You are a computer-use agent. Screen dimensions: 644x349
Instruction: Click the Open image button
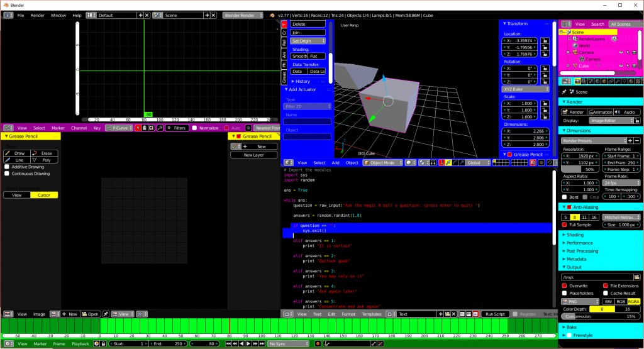[90, 314]
